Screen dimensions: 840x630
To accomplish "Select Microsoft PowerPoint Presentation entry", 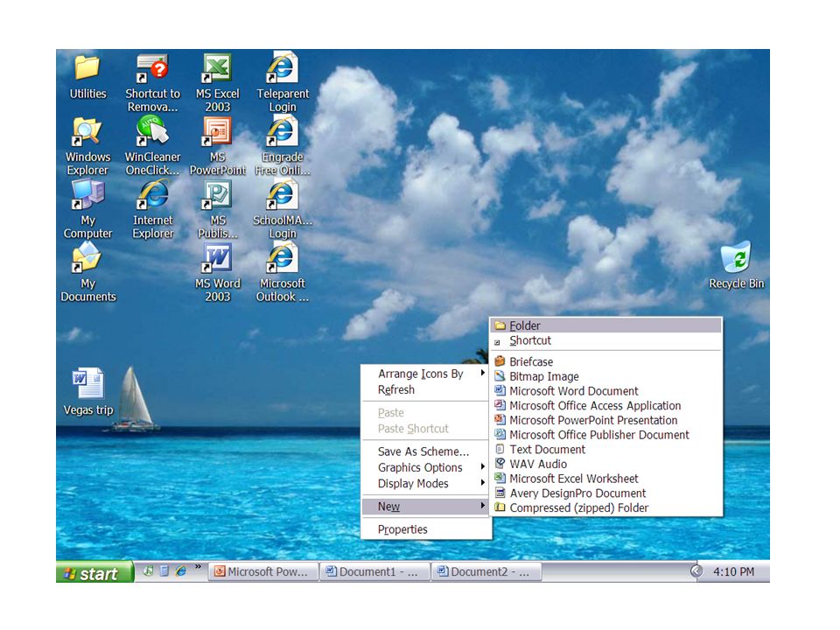I will [605, 420].
